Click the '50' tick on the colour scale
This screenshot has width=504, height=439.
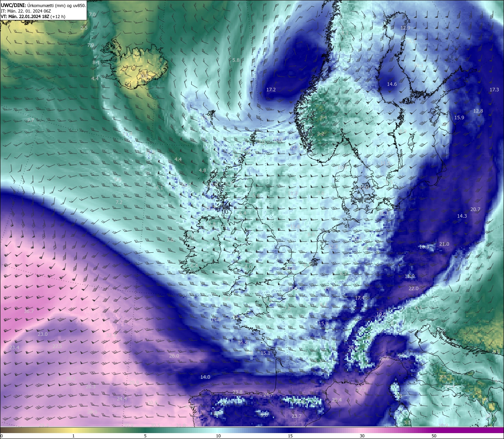click(x=434, y=436)
